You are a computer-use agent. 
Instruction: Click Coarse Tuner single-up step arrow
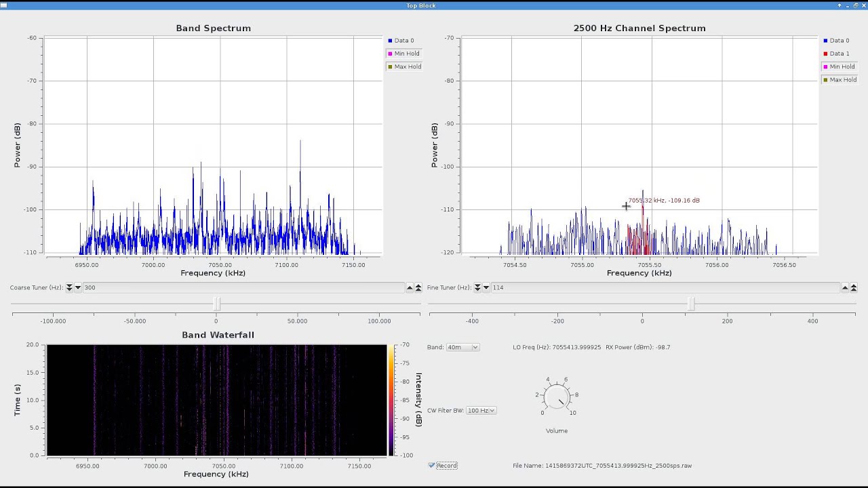coord(410,287)
